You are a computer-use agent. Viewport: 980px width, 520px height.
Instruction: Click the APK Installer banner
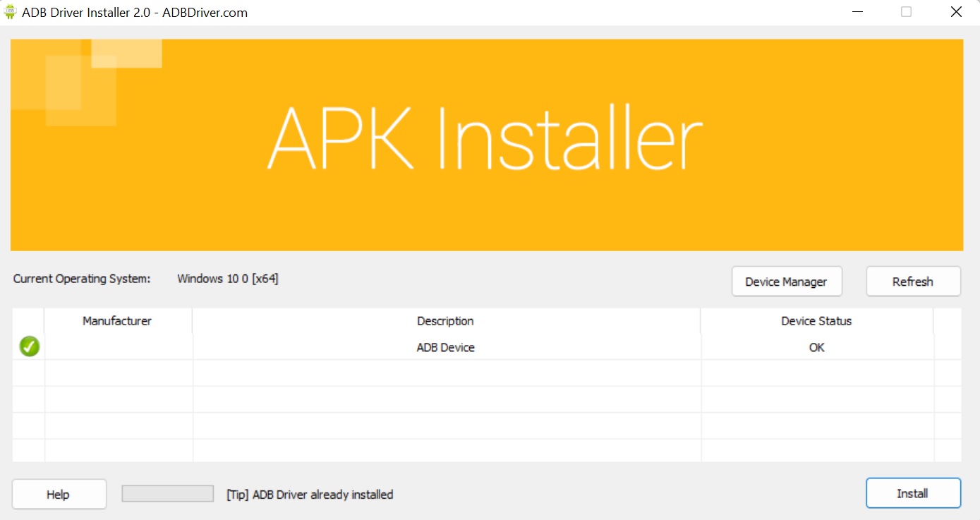coord(487,145)
